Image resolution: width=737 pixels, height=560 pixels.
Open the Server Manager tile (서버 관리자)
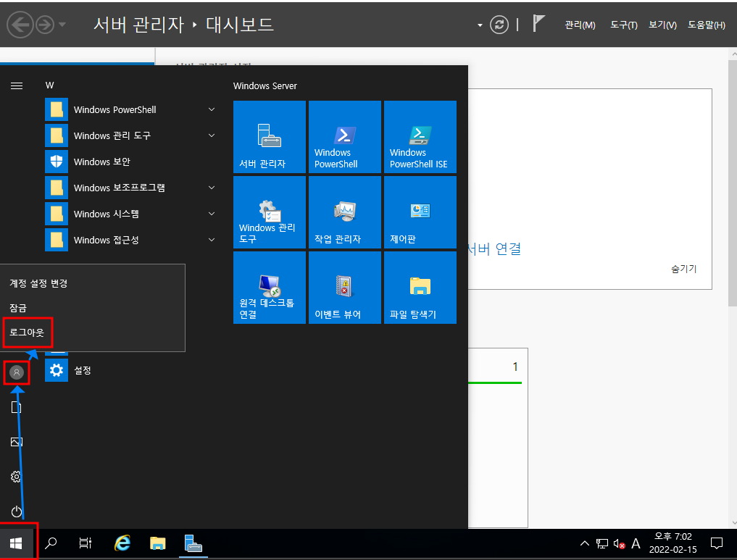pos(270,137)
